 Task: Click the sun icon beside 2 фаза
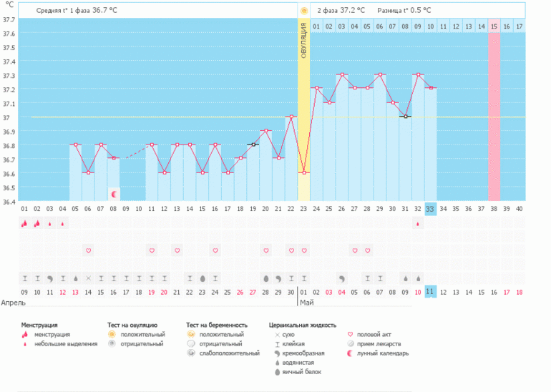304,11
